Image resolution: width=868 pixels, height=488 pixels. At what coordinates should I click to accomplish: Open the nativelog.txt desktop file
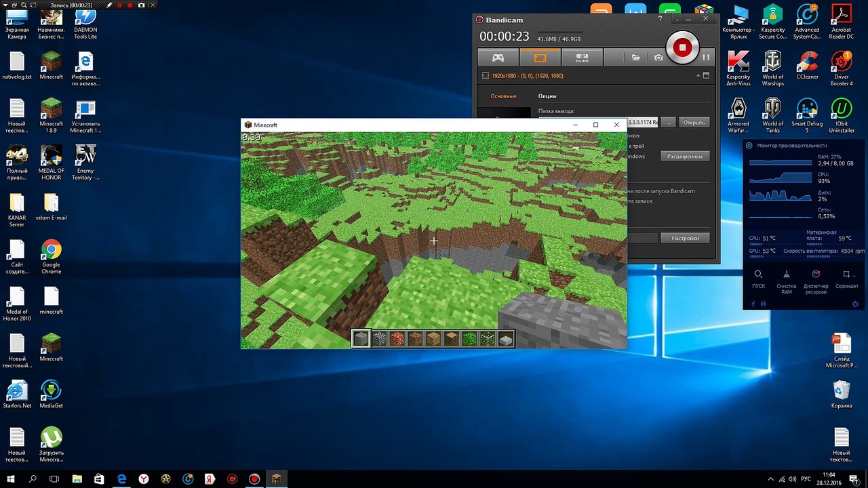(x=17, y=66)
